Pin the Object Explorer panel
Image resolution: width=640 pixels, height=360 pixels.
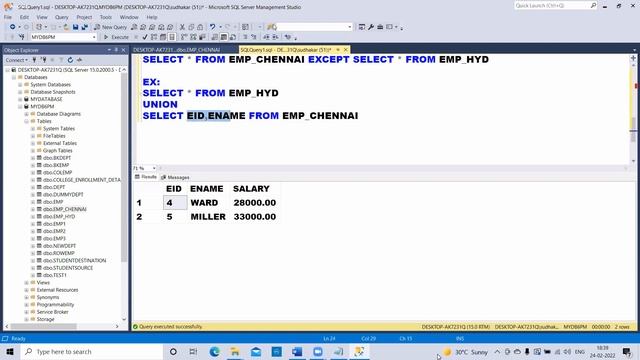pos(116,50)
